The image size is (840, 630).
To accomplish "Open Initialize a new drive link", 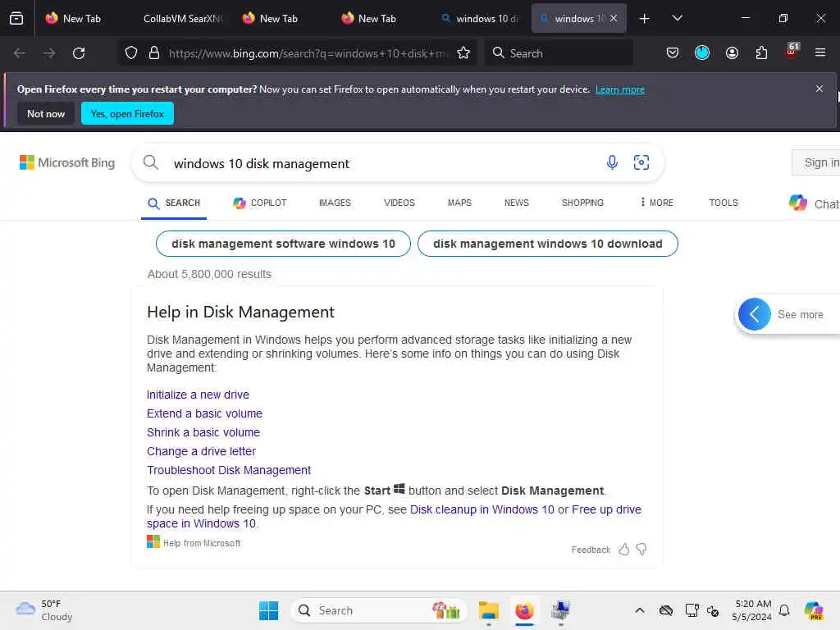I will tap(198, 395).
